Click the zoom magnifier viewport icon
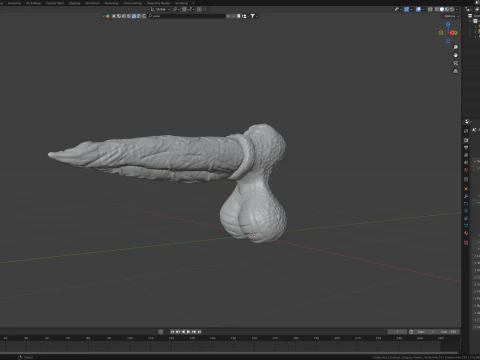 [x=455, y=47]
